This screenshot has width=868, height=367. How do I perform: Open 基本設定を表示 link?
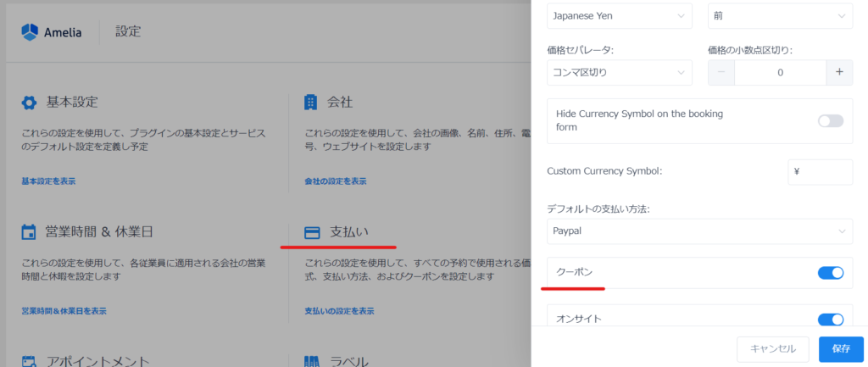coord(48,181)
